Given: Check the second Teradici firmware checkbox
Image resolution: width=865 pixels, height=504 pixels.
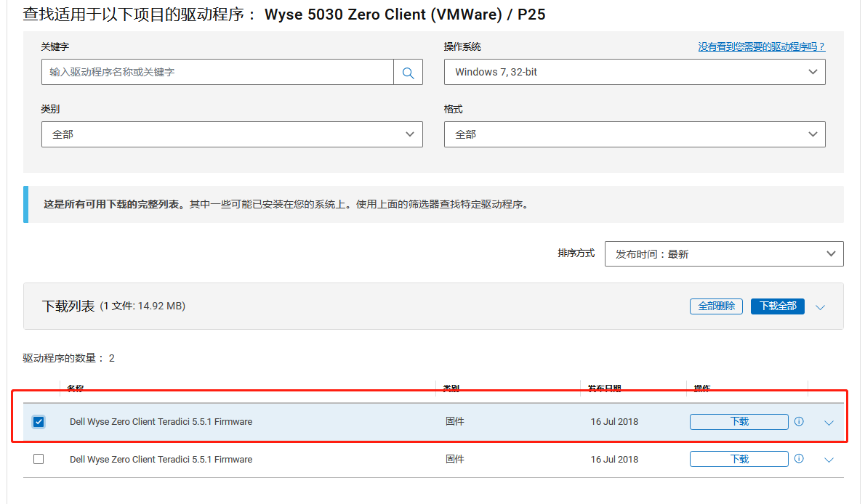Looking at the screenshot, I should [x=39, y=459].
